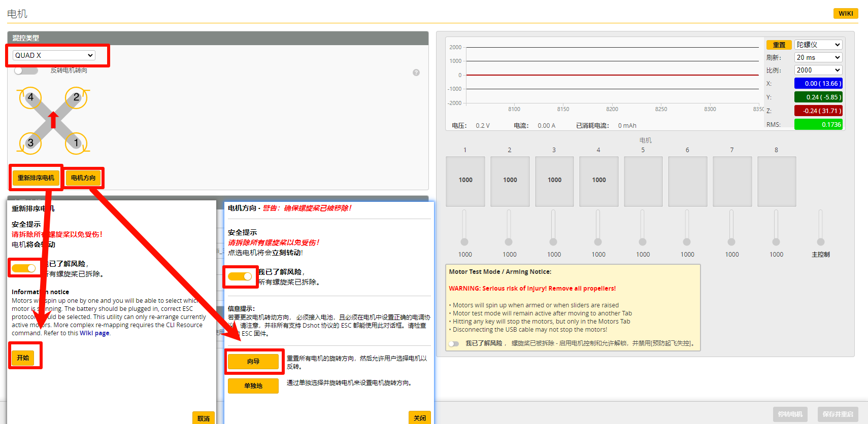The height and width of the screenshot is (424, 868).
Task: Click motor 3 circle in quad diagram
Action: tap(30, 143)
